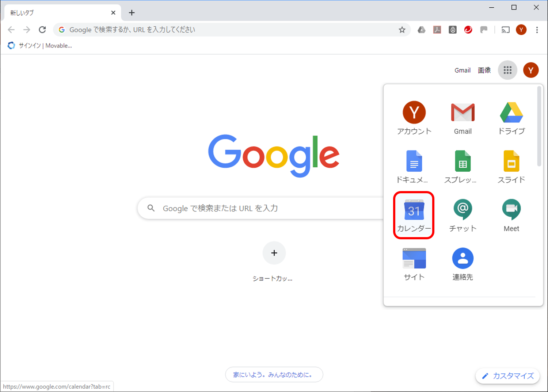Open Google Contacts from the apps panel
Image resolution: width=548 pixels, height=392 pixels.
click(463, 264)
